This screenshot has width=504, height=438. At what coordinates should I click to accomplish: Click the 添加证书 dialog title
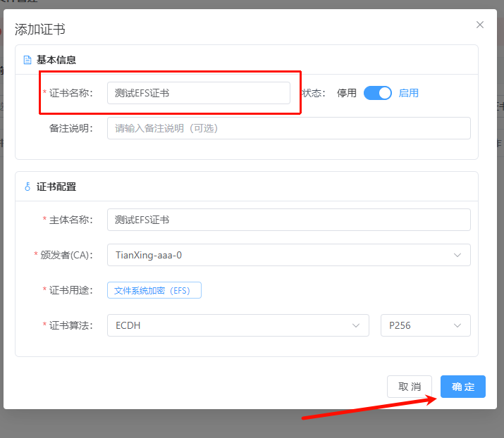pyautogui.click(x=41, y=30)
